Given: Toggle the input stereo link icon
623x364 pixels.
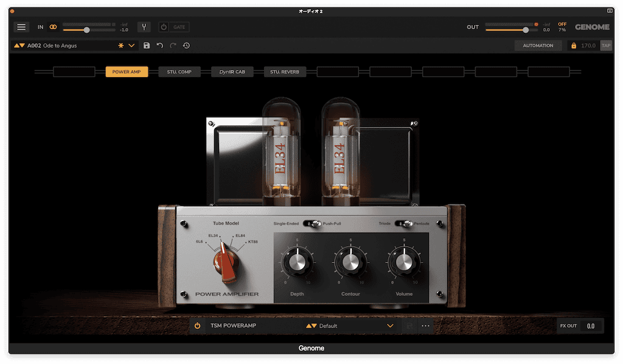Looking at the screenshot, I should (x=53, y=27).
